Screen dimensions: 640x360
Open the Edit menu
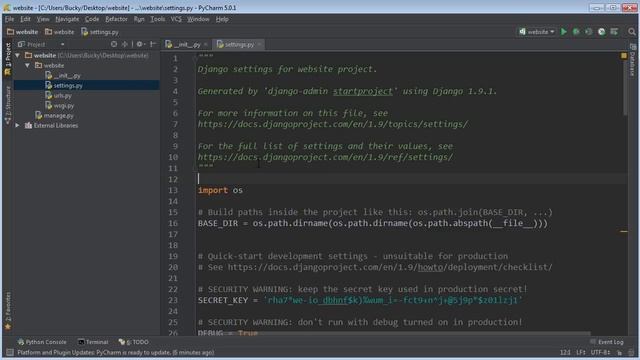pos(25,19)
